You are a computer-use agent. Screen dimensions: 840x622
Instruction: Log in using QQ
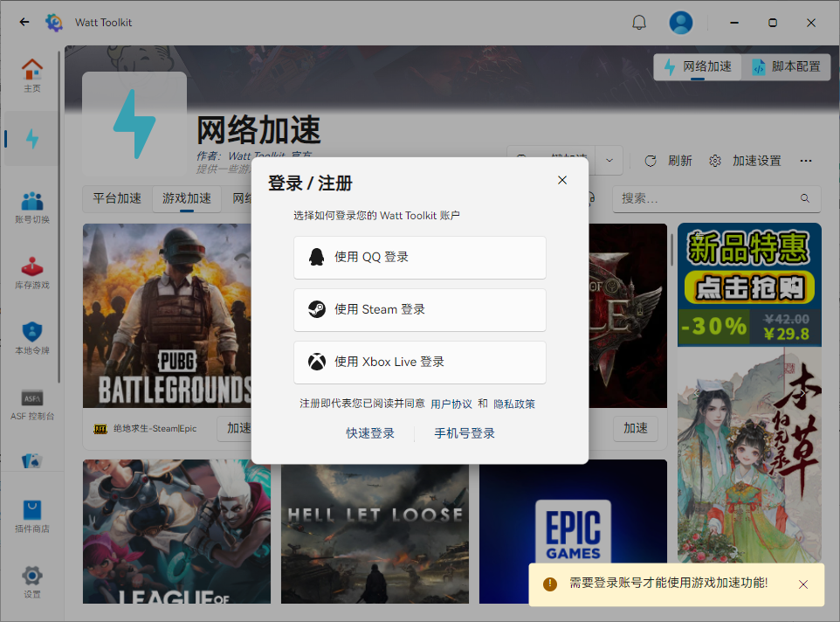(420, 257)
